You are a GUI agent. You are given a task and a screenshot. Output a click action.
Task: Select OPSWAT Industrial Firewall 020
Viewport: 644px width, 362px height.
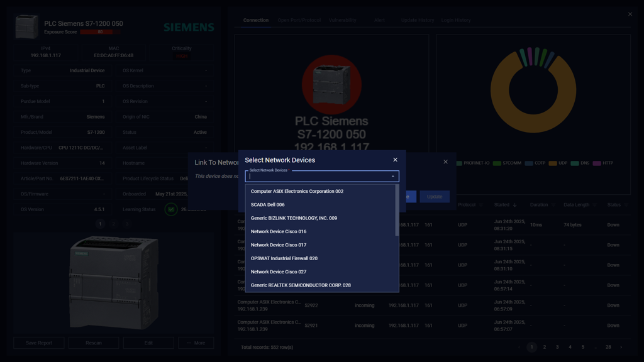coord(284,258)
